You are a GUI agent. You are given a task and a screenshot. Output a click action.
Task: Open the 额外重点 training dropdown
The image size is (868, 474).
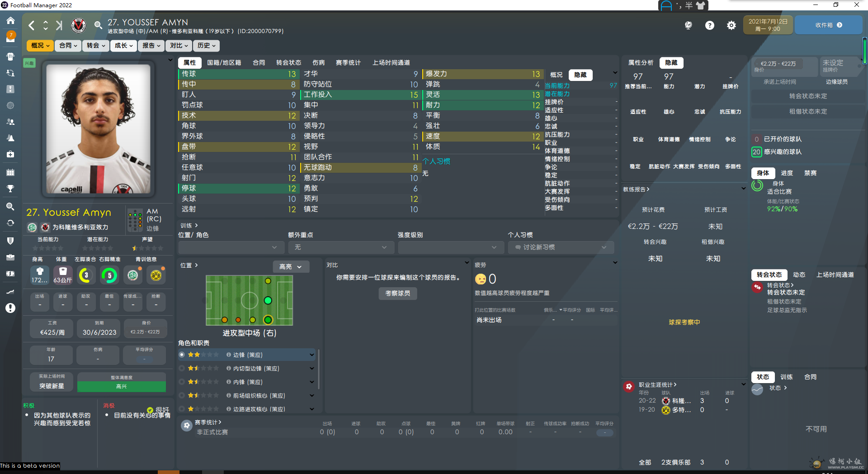(341, 247)
